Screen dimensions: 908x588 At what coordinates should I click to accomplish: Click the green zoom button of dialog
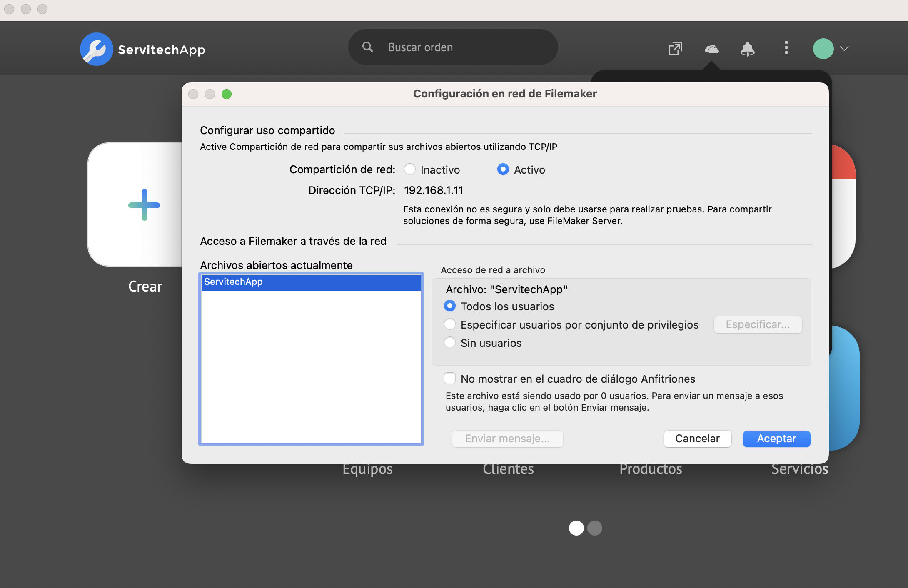coord(227,94)
